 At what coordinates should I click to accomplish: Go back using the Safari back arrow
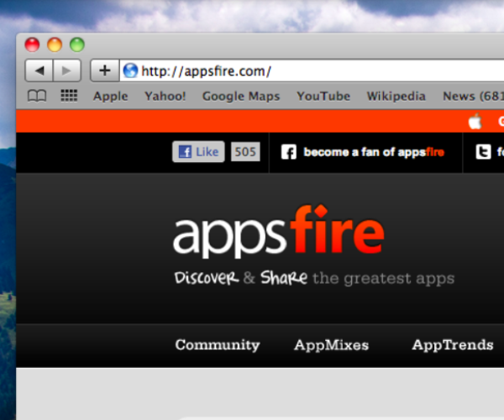(x=39, y=71)
